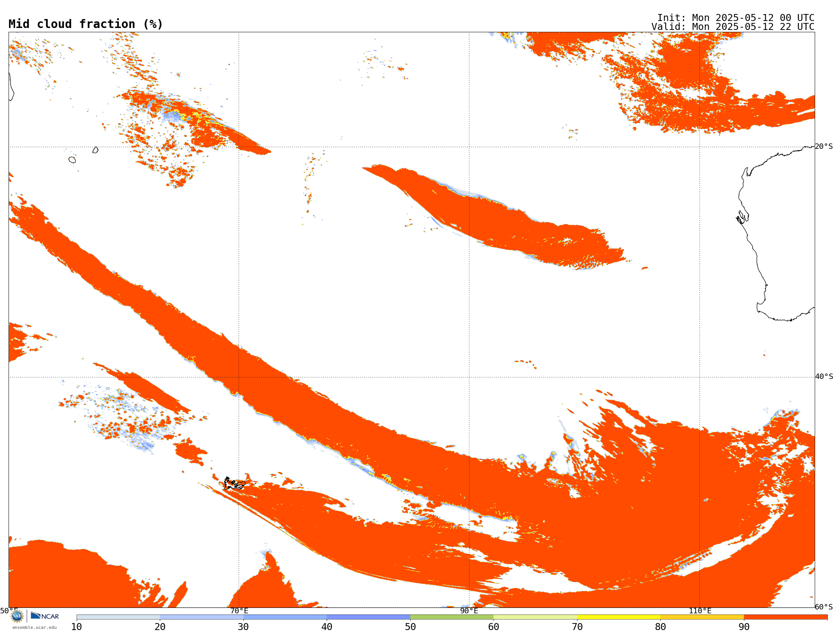Viewport: 840px width, 632px height.
Task: Click the 40°S latitude label
Action: tap(824, 377)
